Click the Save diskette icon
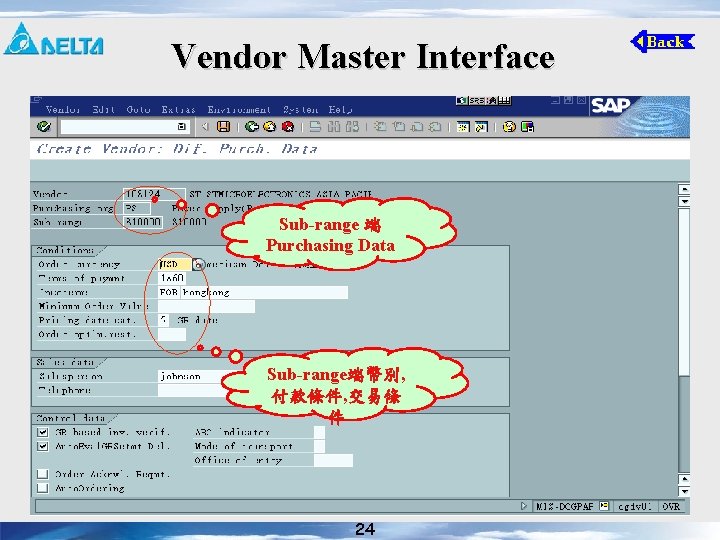720x540 pixels. pyautogui.click(x=223, y=127)
